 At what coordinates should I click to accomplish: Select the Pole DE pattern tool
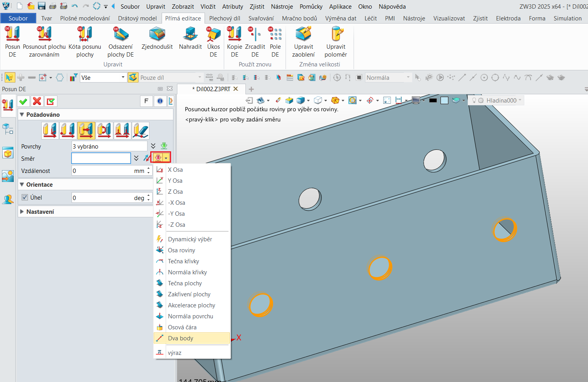click(275, 42)
